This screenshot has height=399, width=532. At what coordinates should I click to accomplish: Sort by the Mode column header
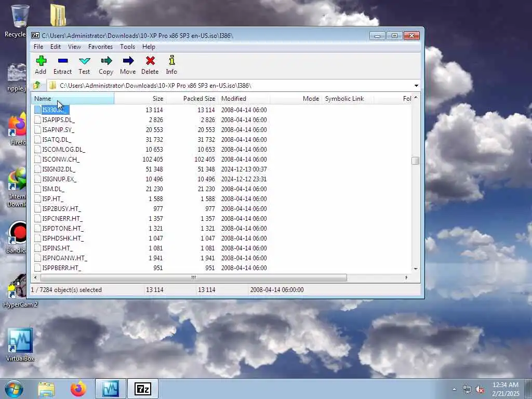click(296, 98)
